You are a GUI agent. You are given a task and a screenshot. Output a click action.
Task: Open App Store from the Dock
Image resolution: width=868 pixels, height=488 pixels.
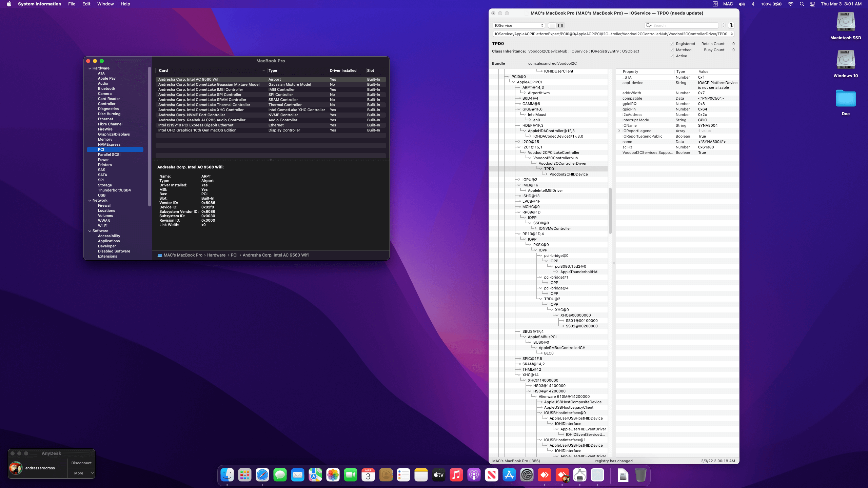tap(509, 475)
